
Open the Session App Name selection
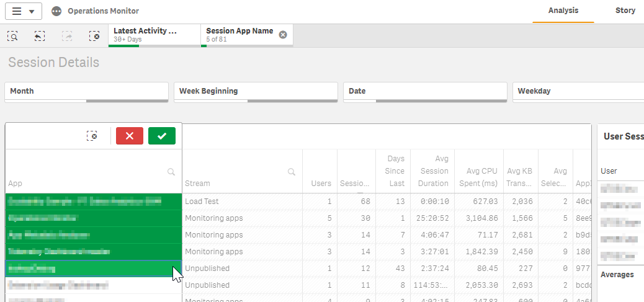click(239, 35)
